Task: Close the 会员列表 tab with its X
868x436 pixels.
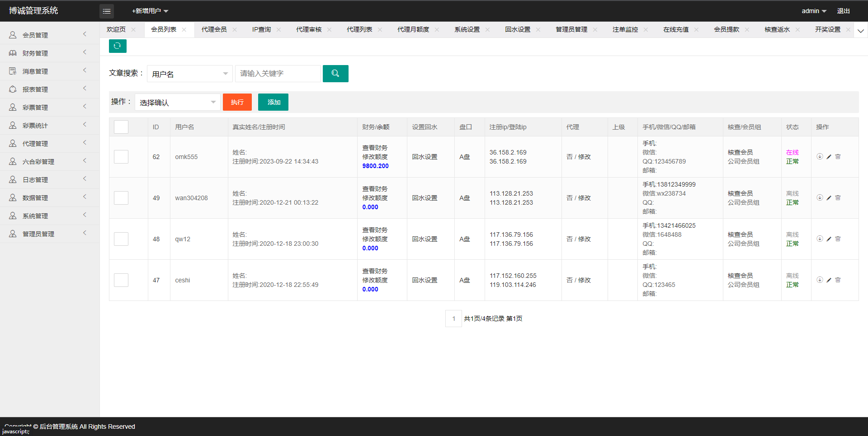Action: click(x=184, y=30)
